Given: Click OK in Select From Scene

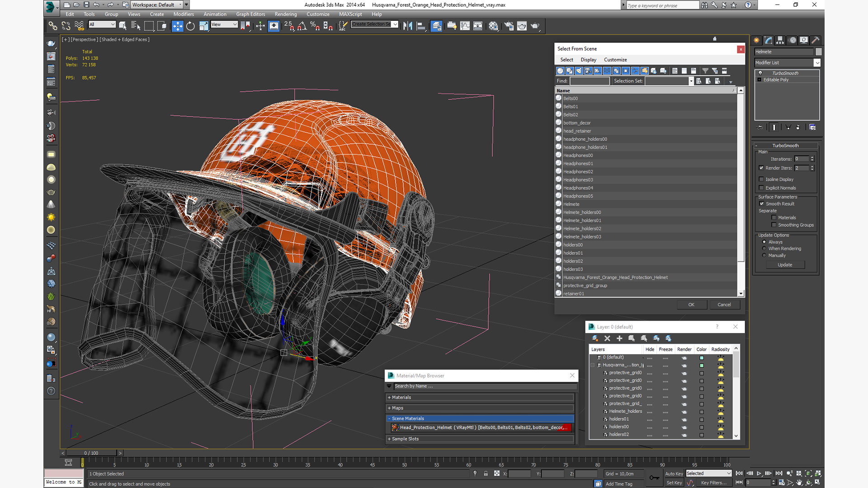Looking at the screenshot, I should [x=691, y=305].
